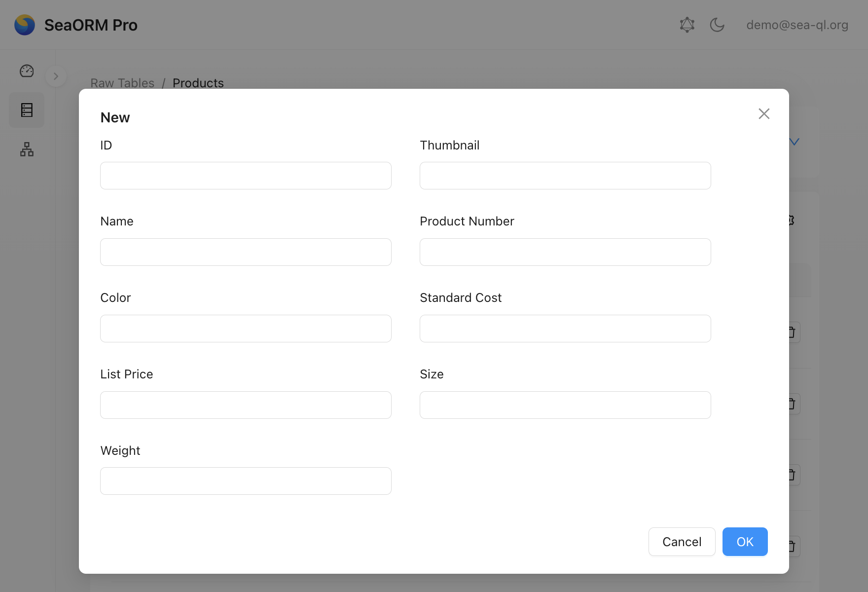Click the Standard Cost input
The height and width of the screenshot is (592, 868).
[x=565, y=329]
